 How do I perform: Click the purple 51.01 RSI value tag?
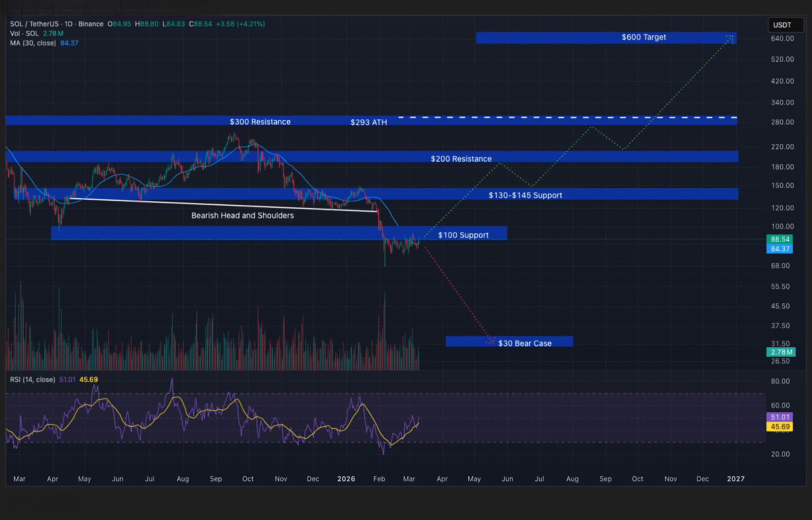coord(780,417)
